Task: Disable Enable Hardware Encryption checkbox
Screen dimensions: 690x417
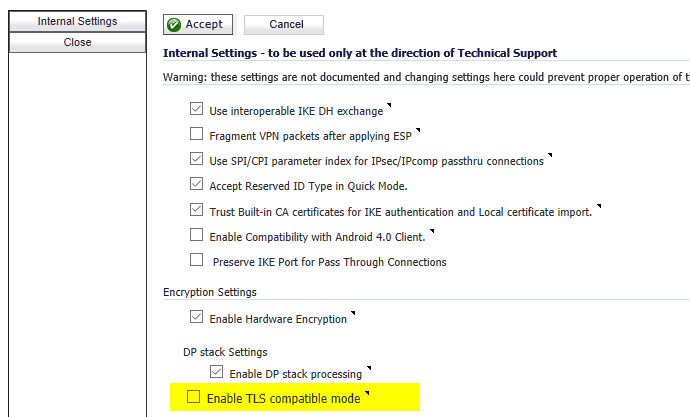Action: 196,317
